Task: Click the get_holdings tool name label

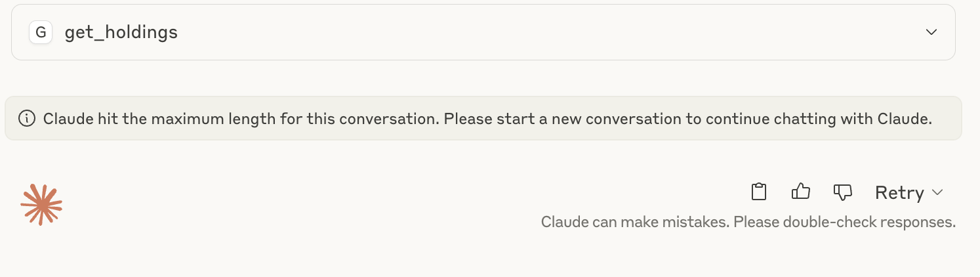Action: (x=121, y=32)
